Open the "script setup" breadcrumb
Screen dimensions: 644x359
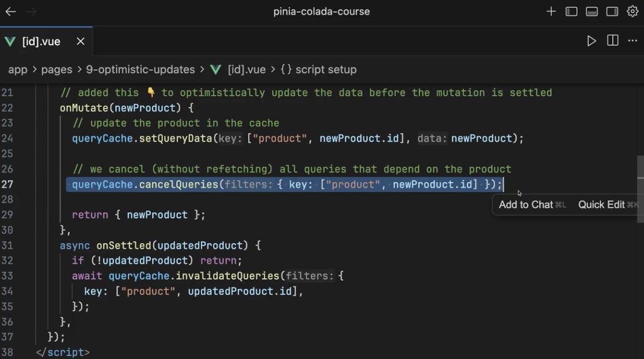tap(318, 69)
